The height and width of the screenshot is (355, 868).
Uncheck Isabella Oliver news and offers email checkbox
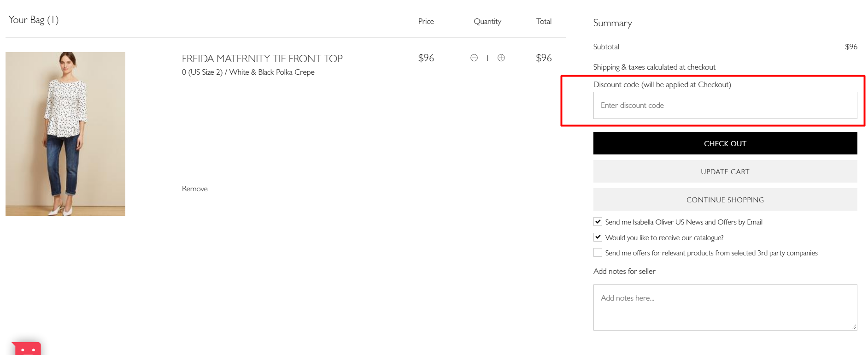pyautogui.click(x=598, y=222)
